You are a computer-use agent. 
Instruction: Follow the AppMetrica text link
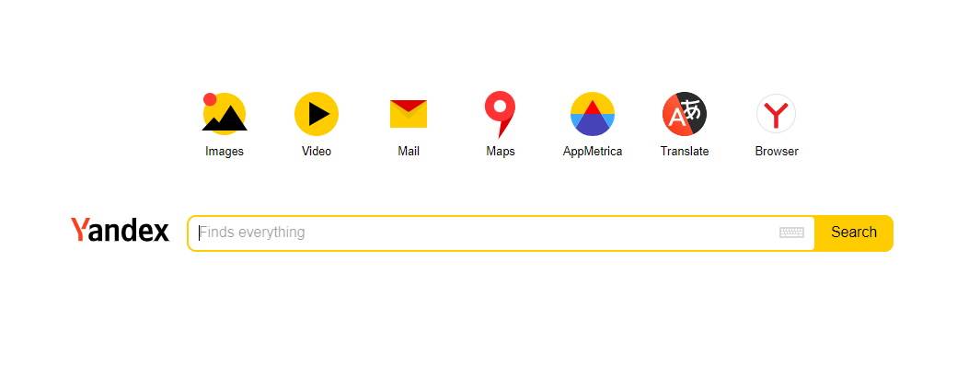pyautogui.click(x=593, y=151)
